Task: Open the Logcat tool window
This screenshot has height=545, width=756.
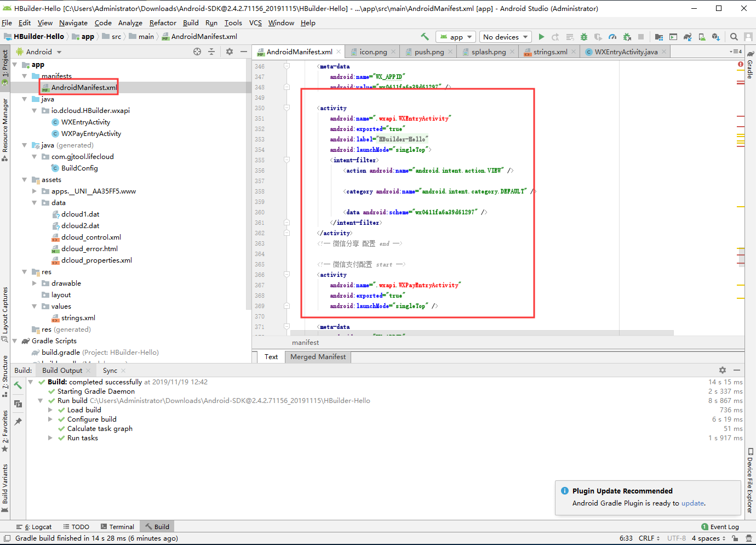Action: click(34, 527)
